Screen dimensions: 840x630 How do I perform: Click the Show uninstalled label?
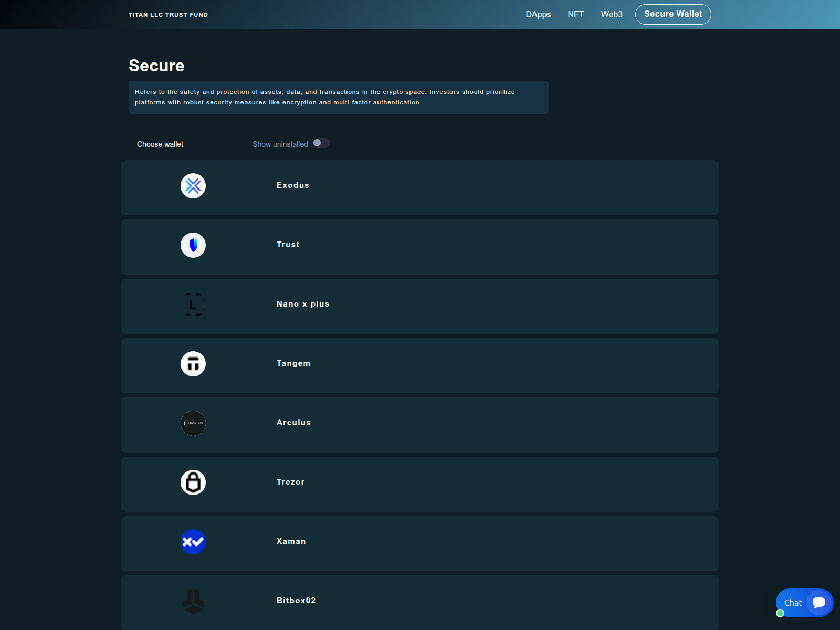click(280, 144)
